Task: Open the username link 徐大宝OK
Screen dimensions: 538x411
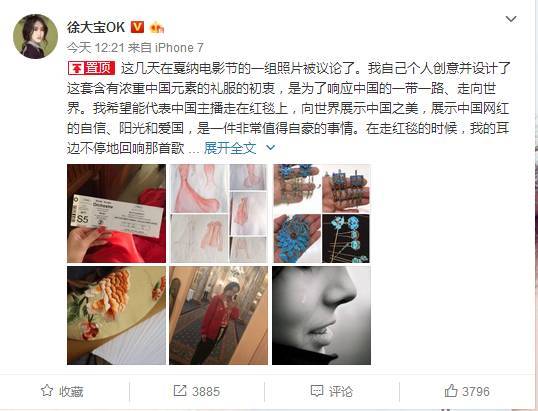Action: 96,27
